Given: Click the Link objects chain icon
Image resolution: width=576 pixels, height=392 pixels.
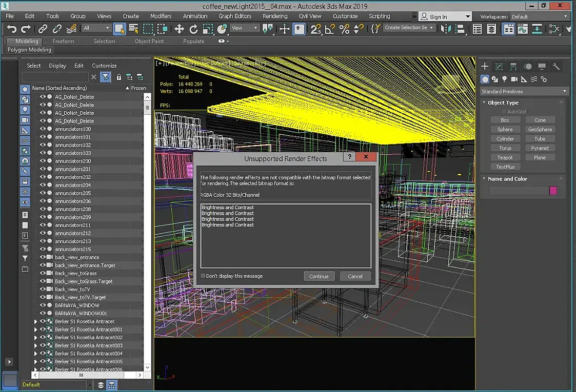Looking at the screenshot, I should pos(43,29).
